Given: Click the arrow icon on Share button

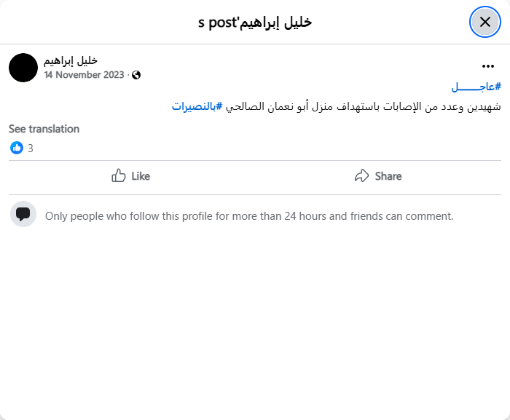Looking at the screenshot, I should coord(362,176).
